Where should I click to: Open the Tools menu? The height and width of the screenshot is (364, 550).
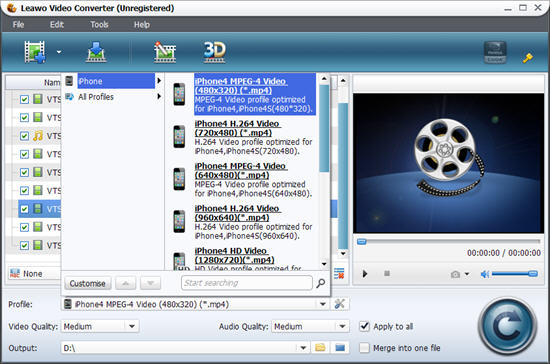click(x=99, y=25)
